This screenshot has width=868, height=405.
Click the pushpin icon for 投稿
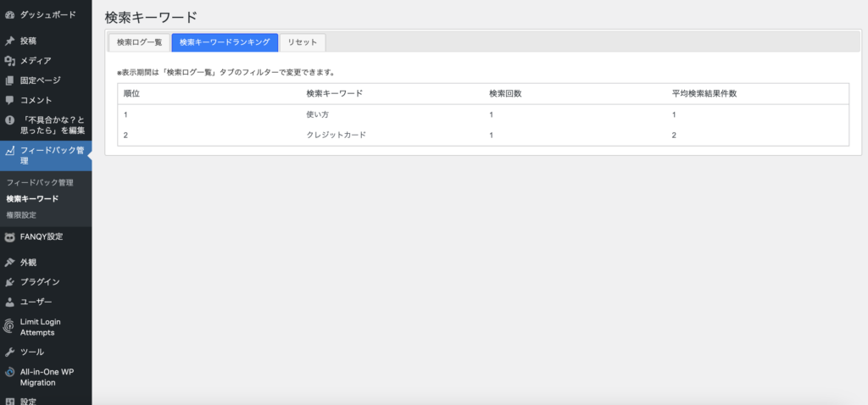pyautogui.click(x=9, y=41)
